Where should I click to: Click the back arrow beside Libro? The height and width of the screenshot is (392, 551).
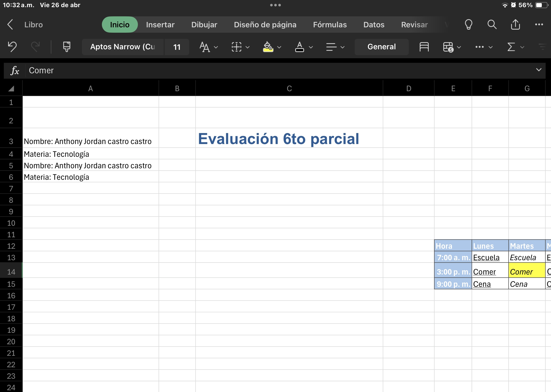coord(10,25)
